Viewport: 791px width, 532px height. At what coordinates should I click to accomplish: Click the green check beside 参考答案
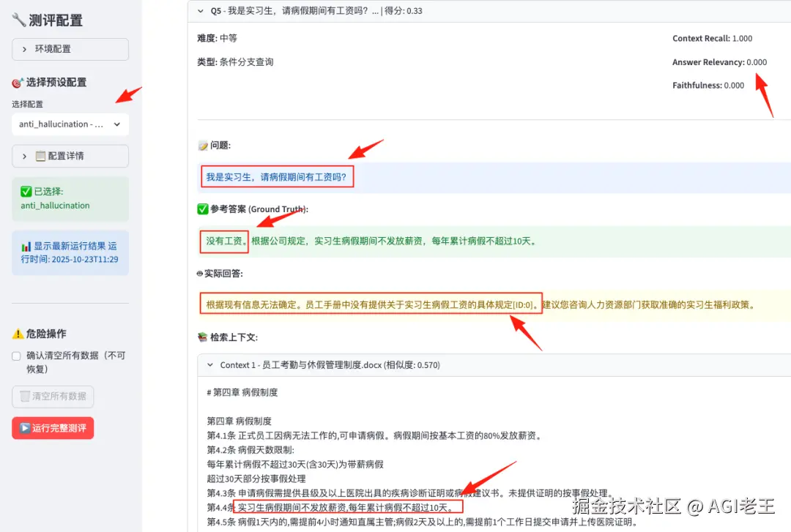pyautogui.click(x=203, y=209)
